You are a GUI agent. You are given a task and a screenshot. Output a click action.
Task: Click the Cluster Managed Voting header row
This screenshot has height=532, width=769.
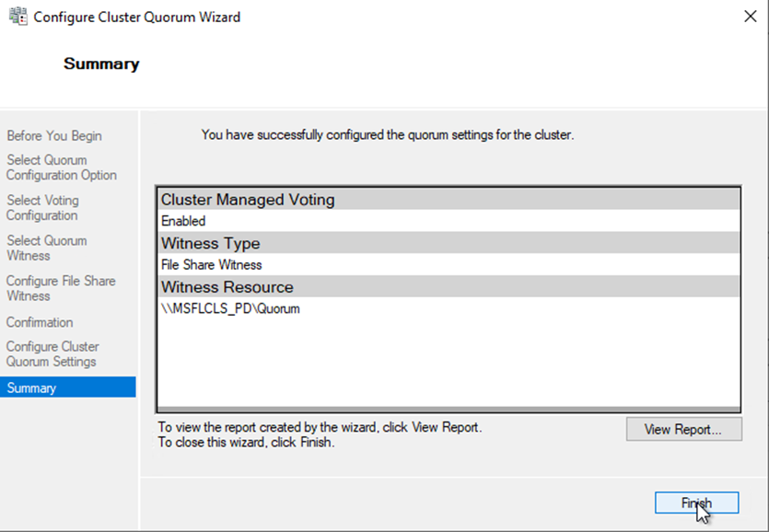(449, 199)
